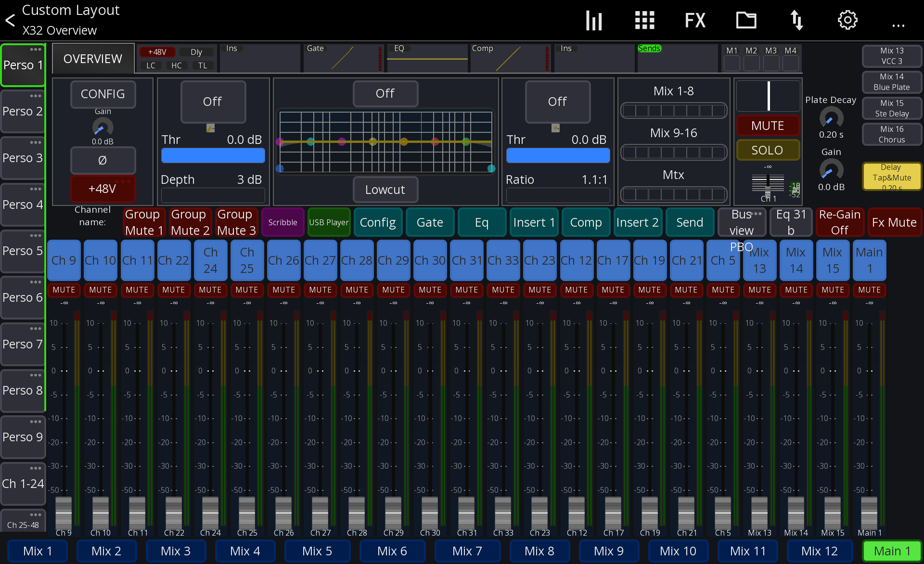Screen dimensions: 924x564
Task: Open the Mix 14 Blue Plate assignment
Action: (x=892, y=82)
